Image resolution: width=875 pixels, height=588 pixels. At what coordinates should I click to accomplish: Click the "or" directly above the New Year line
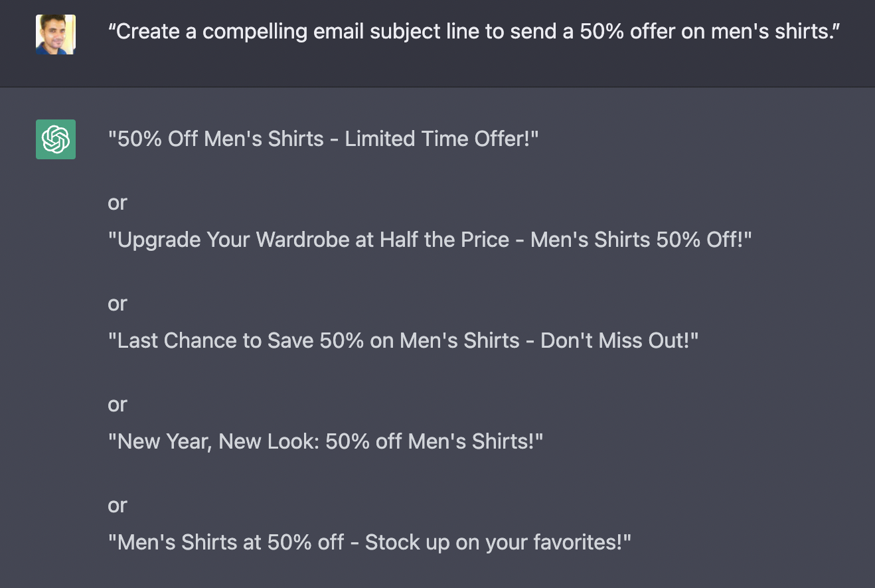click(x=117, y=404)
